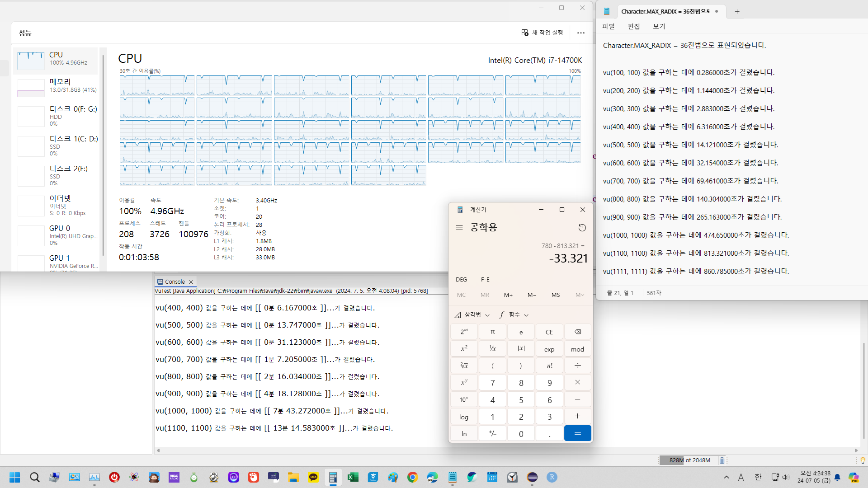This screenshot has height=488, width=868.
Task: Click the garbage collector trash icon
Action: tap(722, 460)
